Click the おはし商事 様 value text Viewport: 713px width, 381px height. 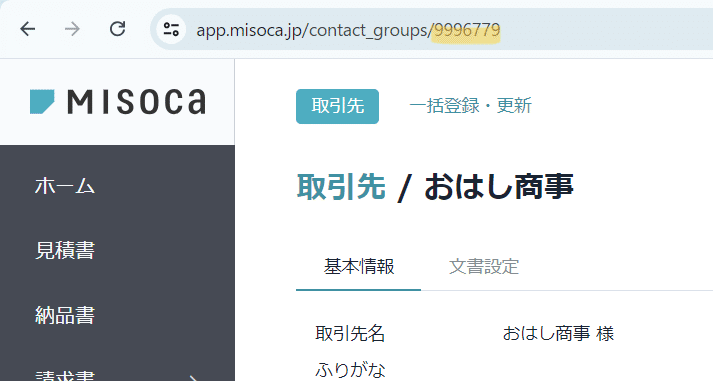point(558,334)
